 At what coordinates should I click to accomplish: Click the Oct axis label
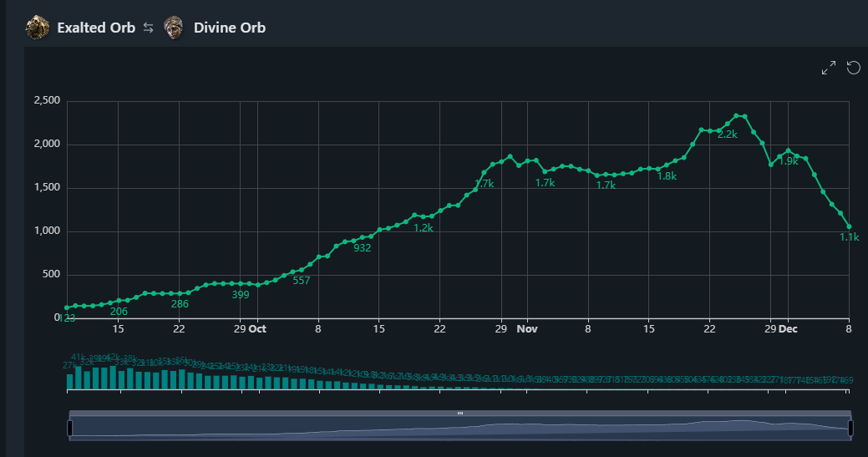point(257,329)
